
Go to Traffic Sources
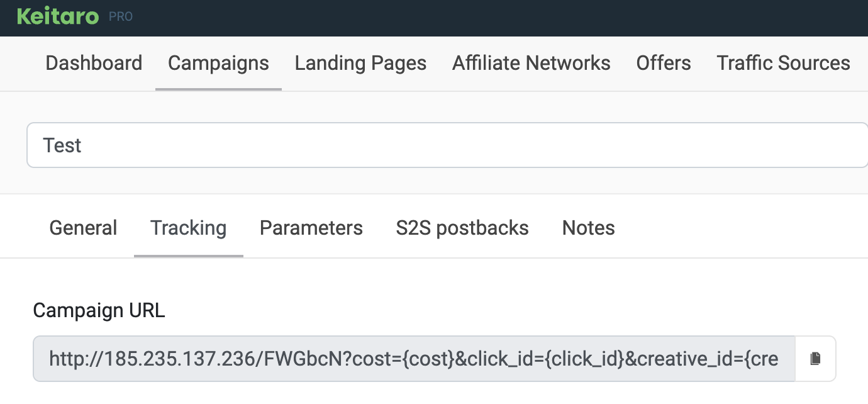pyautogui.click(x=783, y=63)
